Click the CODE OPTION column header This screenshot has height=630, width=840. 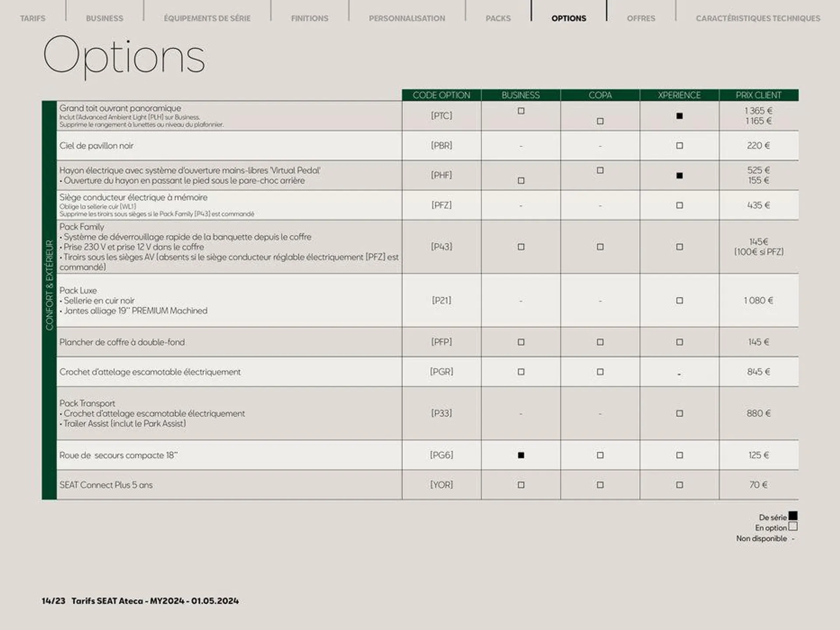point(442,95)
